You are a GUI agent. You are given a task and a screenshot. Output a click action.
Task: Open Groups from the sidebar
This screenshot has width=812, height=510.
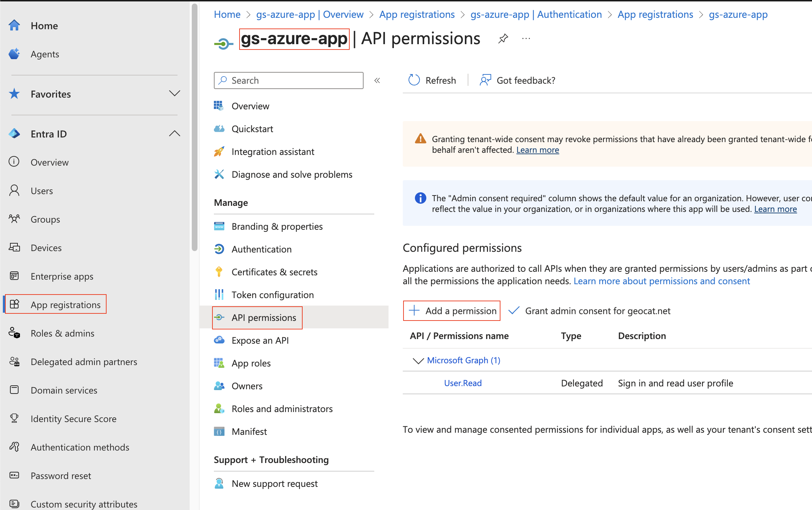tap(45, 219)
